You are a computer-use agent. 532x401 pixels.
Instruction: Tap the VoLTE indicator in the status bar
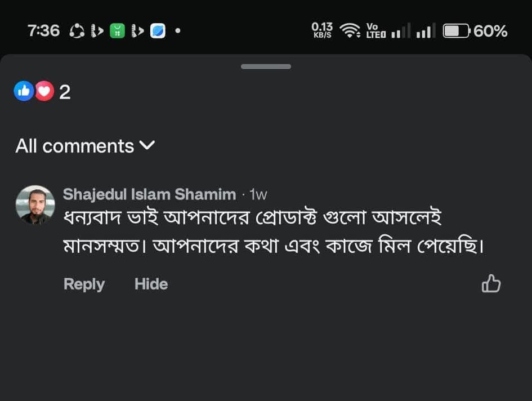(x=375, y=31)
